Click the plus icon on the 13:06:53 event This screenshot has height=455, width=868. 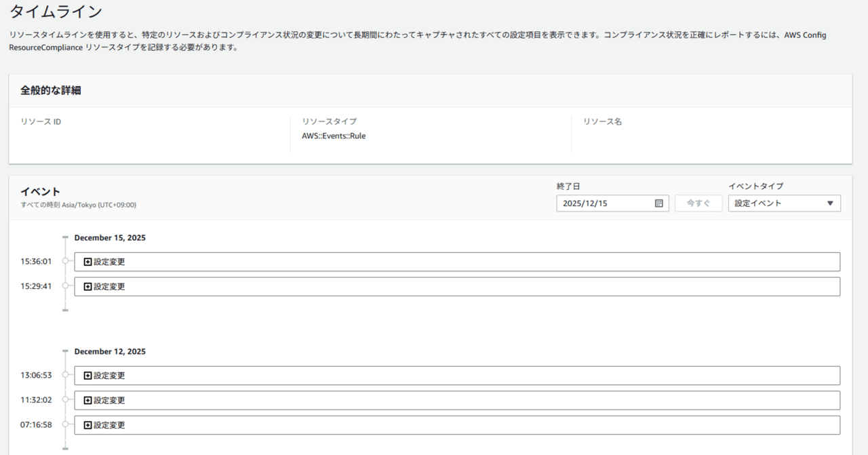[x=87, y=376]
